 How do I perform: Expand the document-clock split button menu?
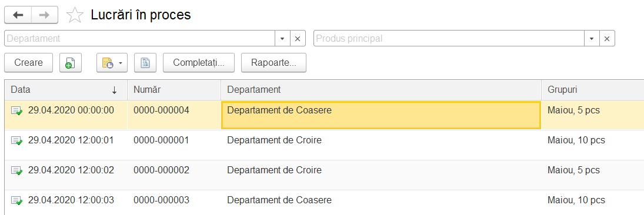[x=121, y=63]
